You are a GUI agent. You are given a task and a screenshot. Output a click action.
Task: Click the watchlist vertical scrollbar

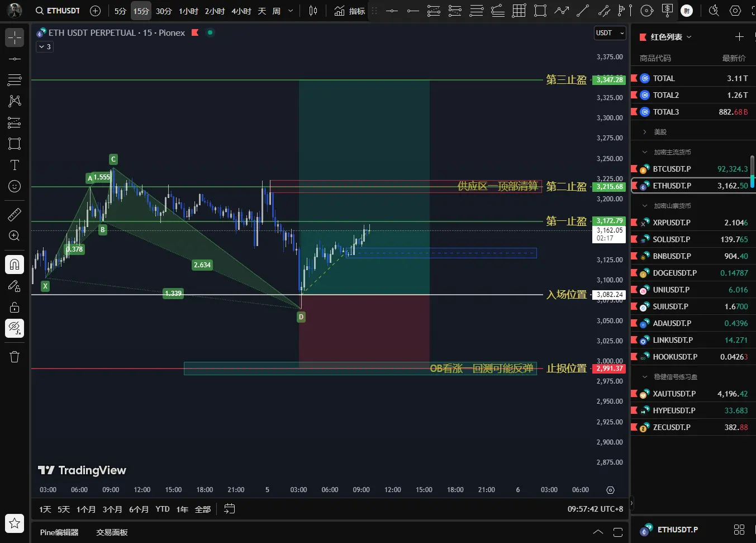click(x=753, y=173)
